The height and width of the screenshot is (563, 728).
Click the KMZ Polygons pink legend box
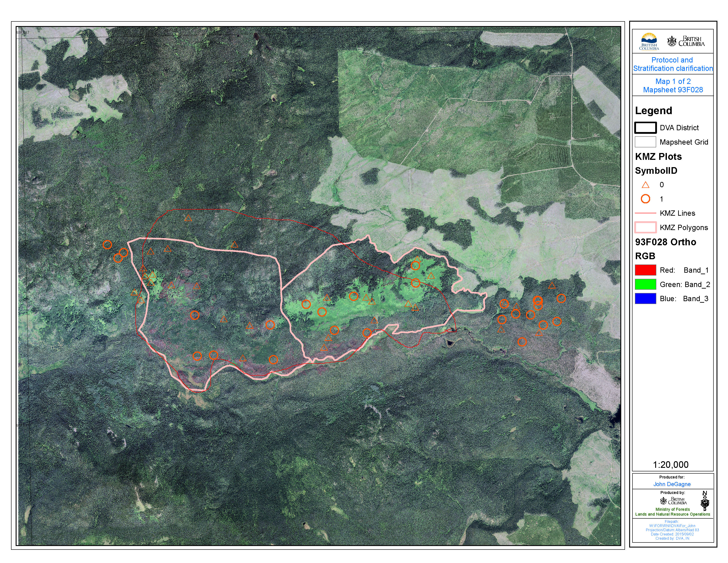[x=645, y=227]
